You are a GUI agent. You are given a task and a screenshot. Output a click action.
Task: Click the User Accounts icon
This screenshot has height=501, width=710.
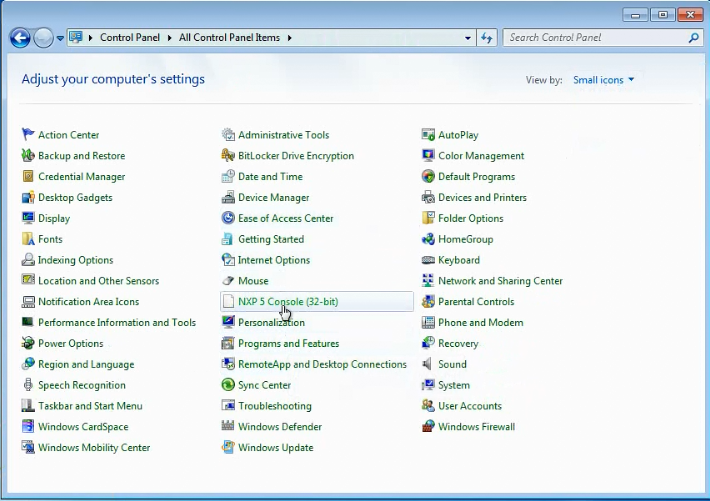[428, 405]
